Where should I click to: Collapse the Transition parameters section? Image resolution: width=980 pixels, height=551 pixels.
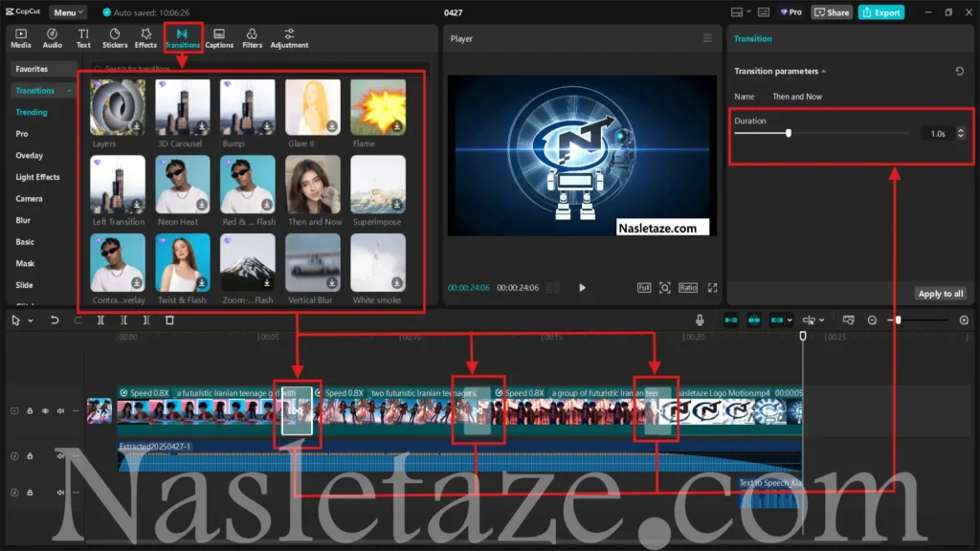coord(824,71)
